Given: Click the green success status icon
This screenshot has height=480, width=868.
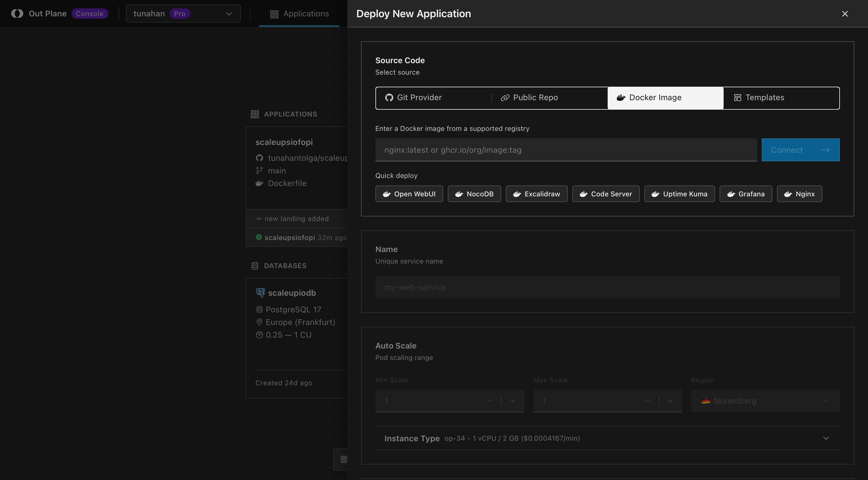Looking at the screenshot, I should 259,237.
